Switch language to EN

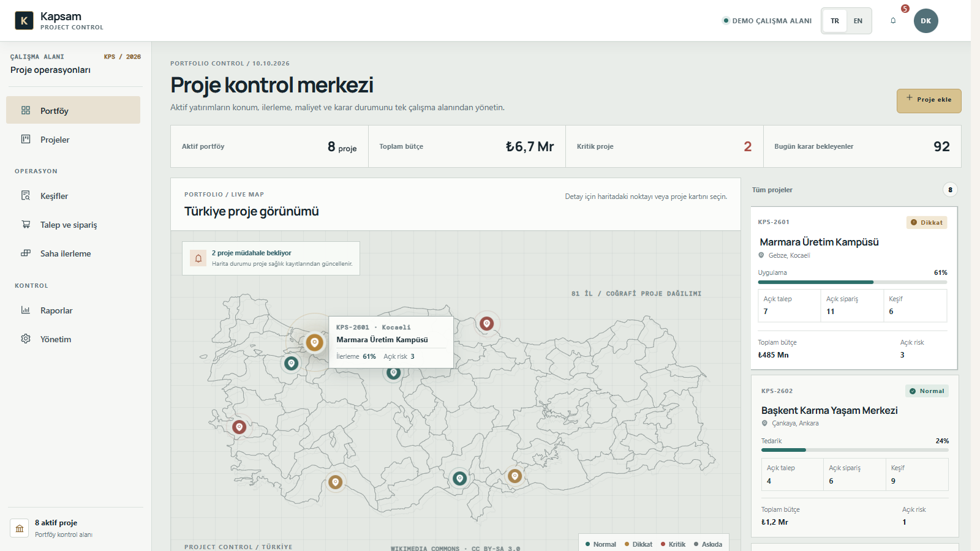click(x=858, y=21)
